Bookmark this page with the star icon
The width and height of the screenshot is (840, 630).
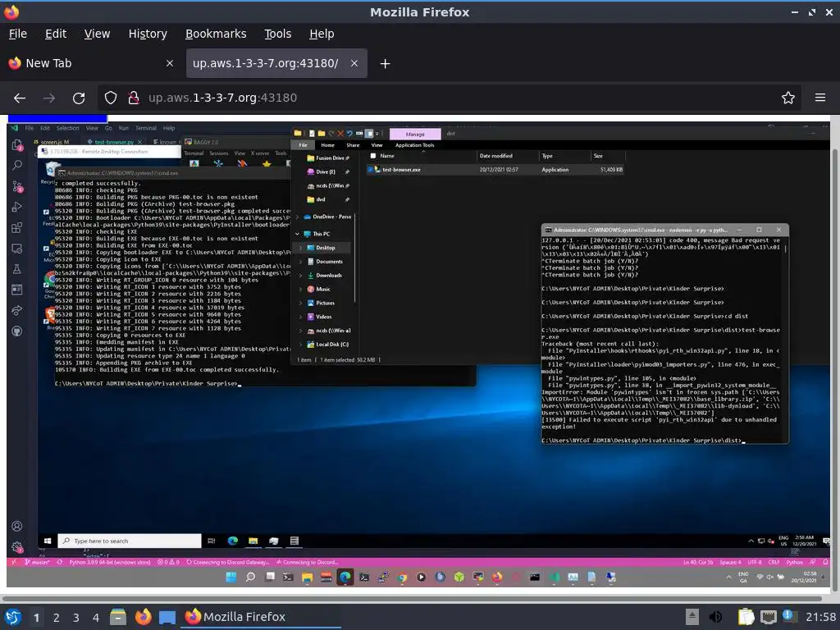[787, 98]
